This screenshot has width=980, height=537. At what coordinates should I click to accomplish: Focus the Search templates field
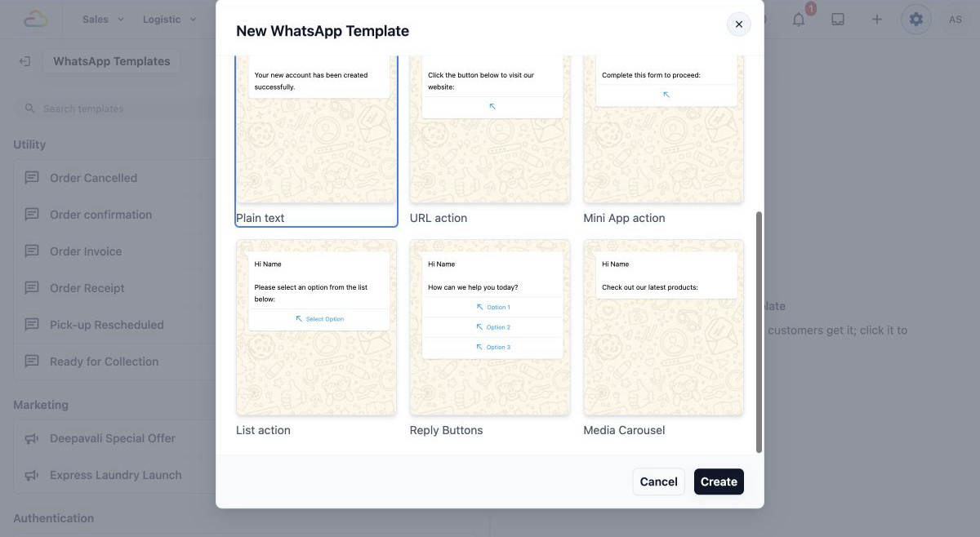114,109
